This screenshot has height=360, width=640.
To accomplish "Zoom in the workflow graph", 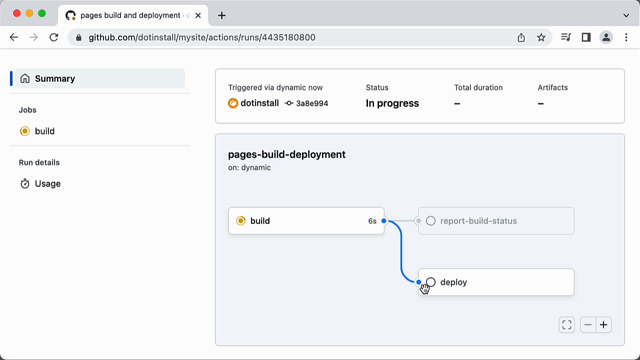I will pyautogui.click(x=604, y=325).
